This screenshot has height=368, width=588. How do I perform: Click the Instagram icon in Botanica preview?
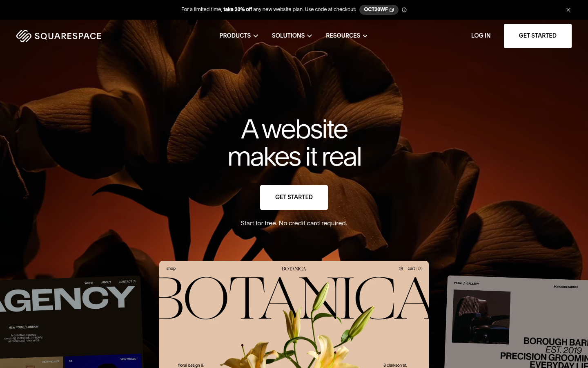pyautogui.click(x=401, y=269)
